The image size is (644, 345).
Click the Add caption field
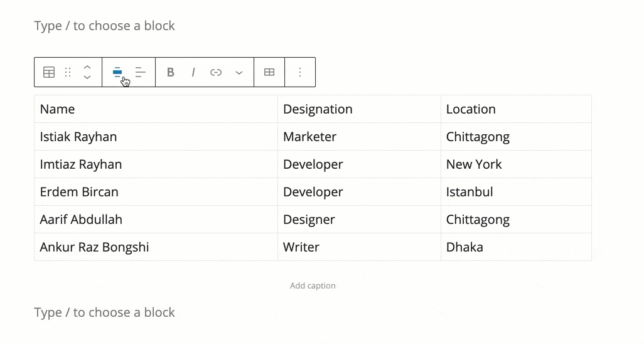pos(313,285)
